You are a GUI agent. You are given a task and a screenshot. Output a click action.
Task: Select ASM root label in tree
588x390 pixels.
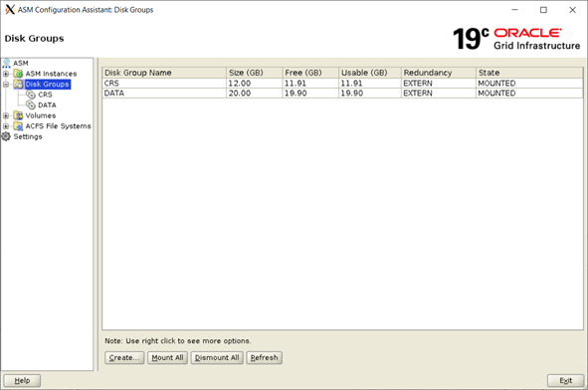(x=21, y=63)
